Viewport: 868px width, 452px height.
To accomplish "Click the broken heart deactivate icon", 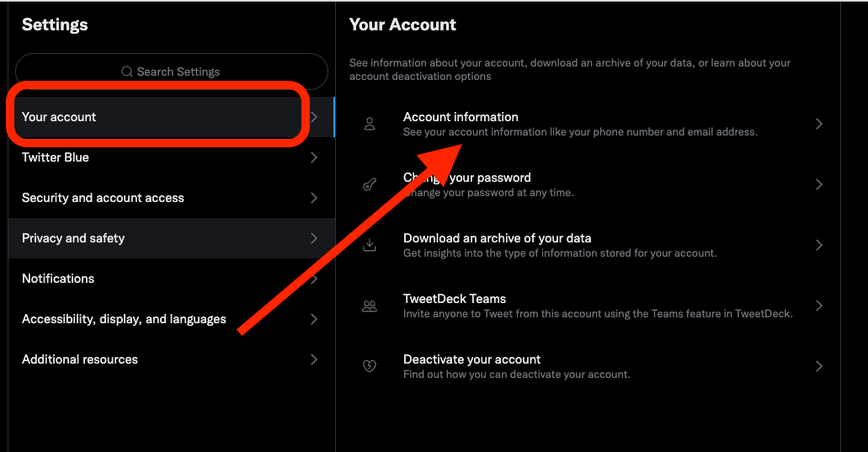I will [x=370, y=365].
